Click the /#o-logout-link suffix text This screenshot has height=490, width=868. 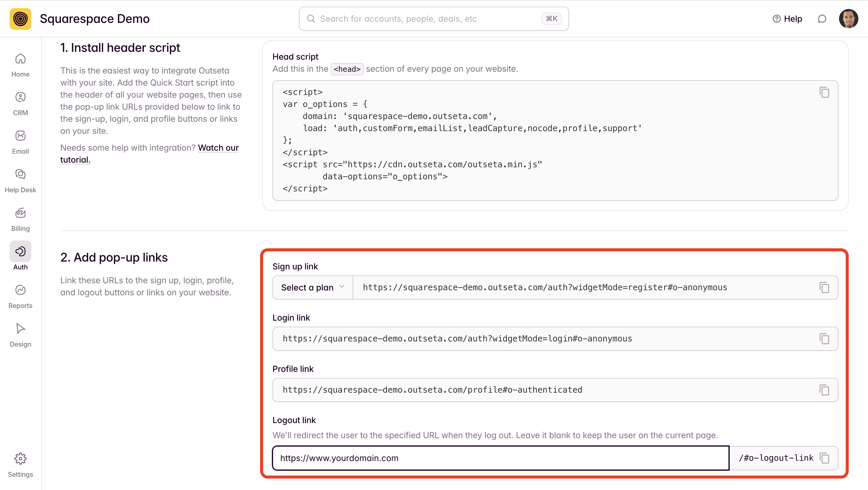pos(776,458)
